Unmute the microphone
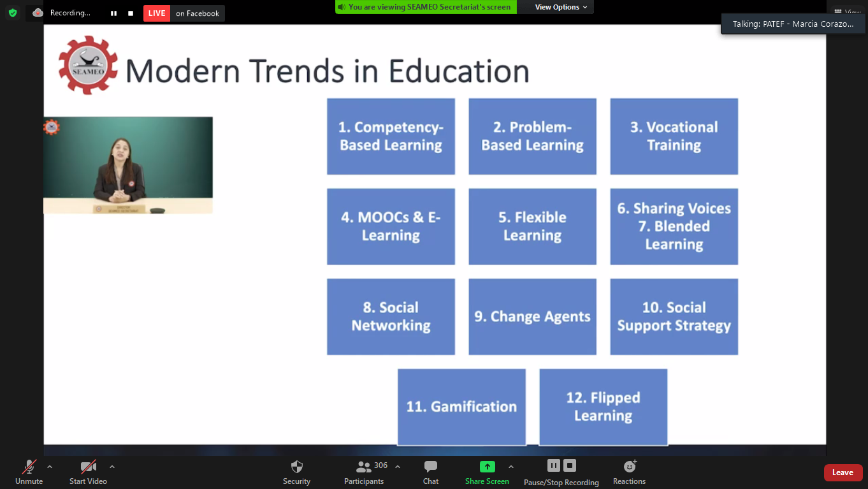The image size is (868, 489). point(29,467)
